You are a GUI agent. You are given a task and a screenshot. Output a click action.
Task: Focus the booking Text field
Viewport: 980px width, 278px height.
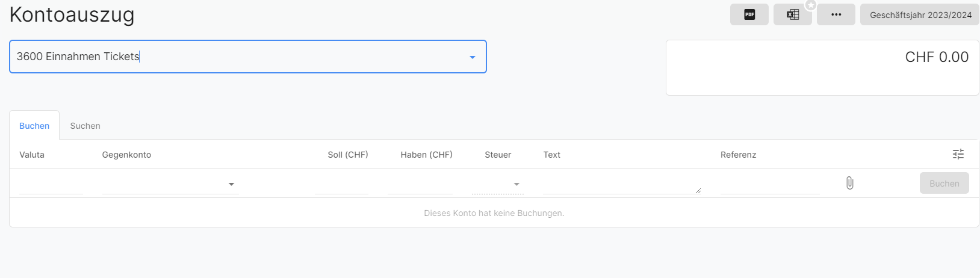[x=620, y=184]
